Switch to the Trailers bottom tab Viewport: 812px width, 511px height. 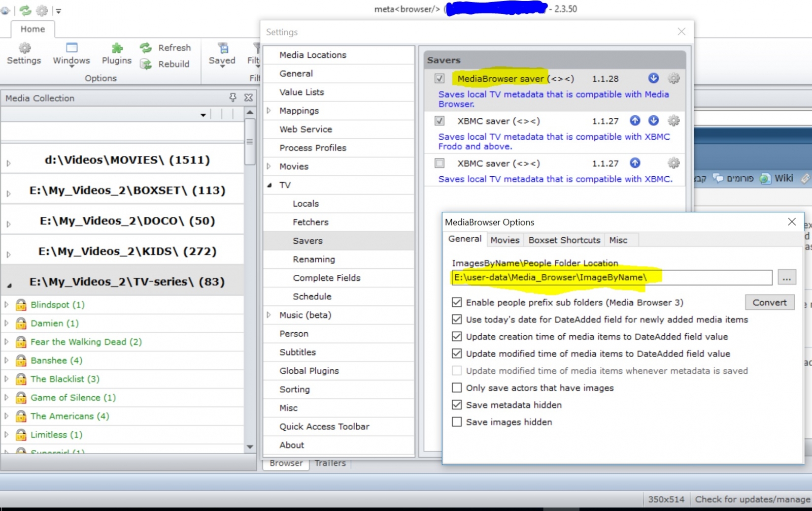point(330,463)
